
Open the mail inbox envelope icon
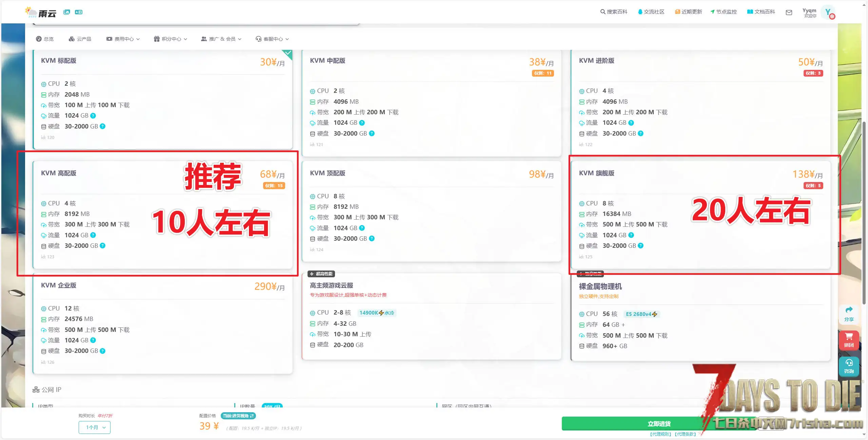coord(789,13)
